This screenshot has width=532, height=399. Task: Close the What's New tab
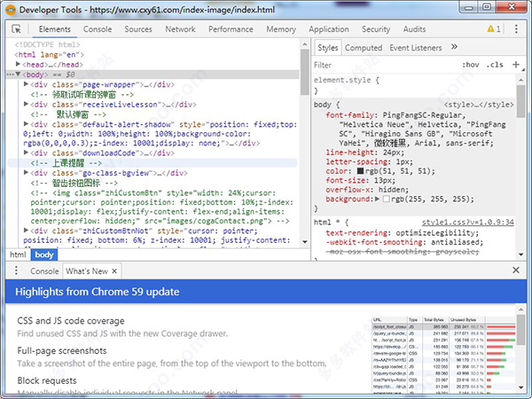pos(114,270)
